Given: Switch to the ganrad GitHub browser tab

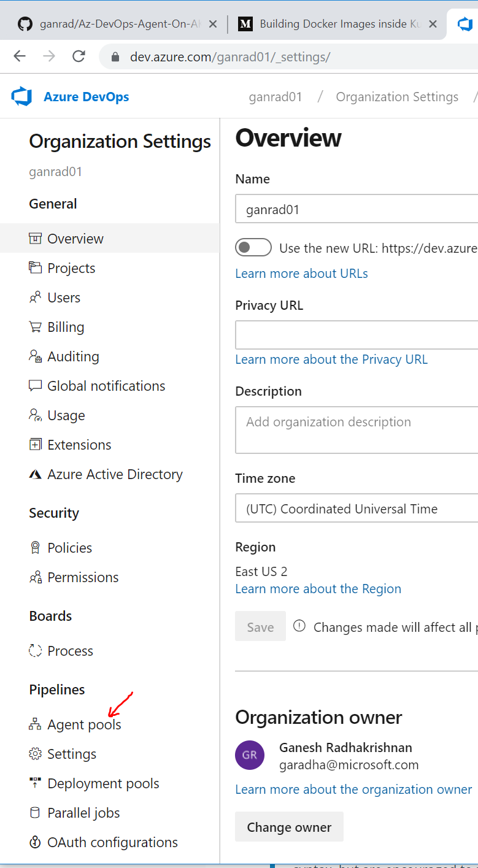Looking at the screenshot, I should pos(117,24).
